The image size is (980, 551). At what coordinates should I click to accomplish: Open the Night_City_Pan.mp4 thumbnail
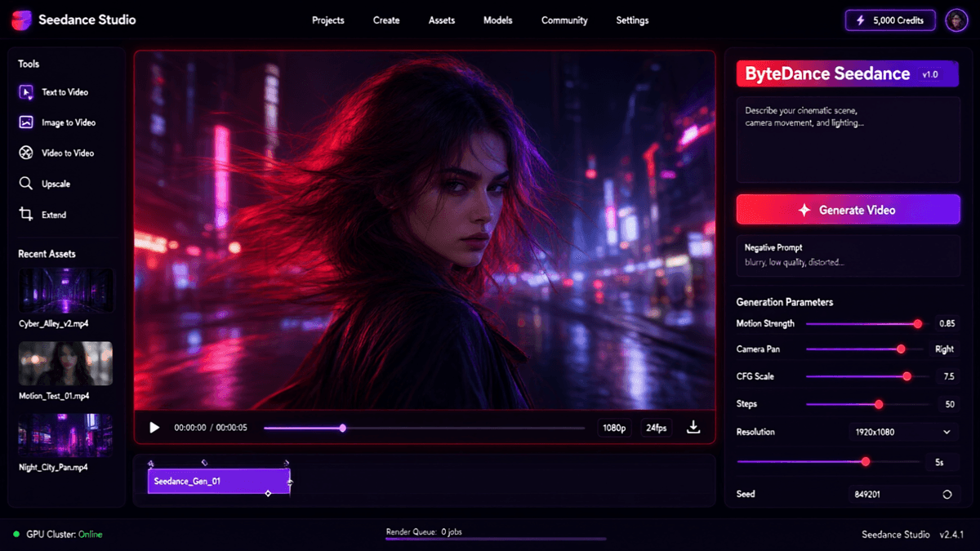[65, 434]
